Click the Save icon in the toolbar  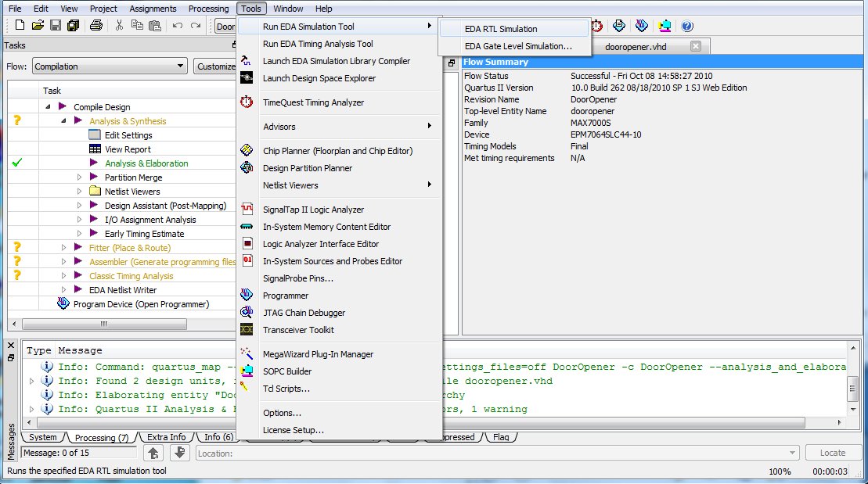coord(56,26)
